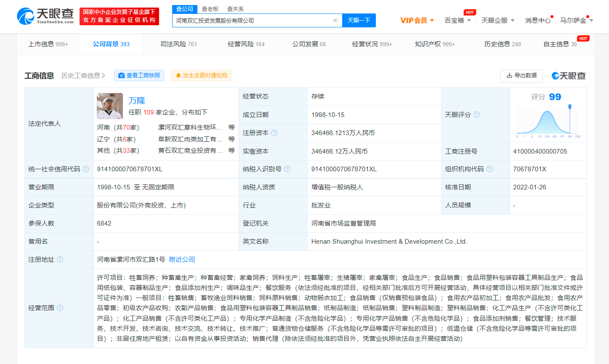609x364 pixels.
Task: Click the 查看工商快照 button
Action: coord(139,75)
